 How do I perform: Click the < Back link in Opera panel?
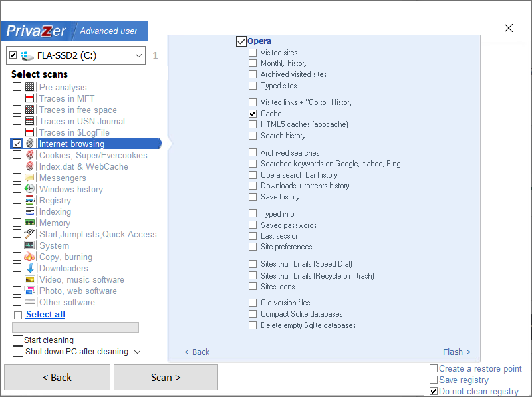[x=197, y=352]
